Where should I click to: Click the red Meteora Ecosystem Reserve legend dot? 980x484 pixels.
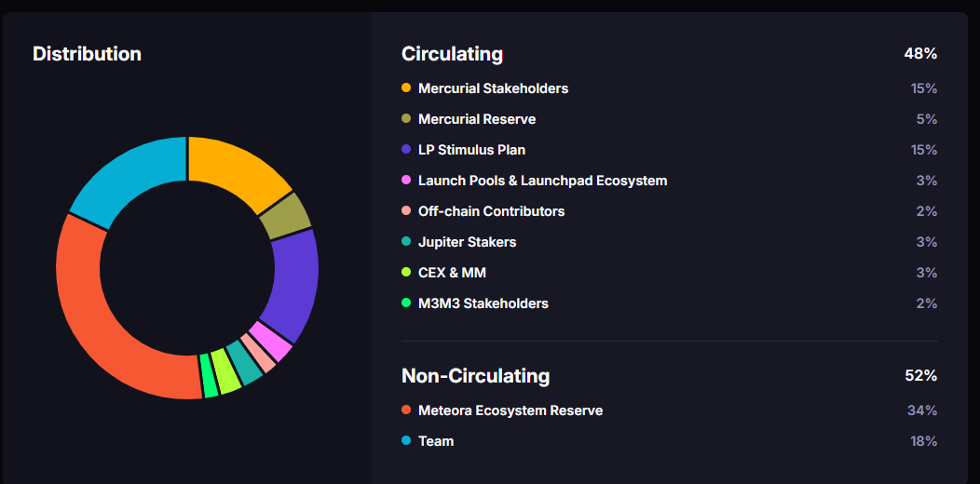(x=406, y=410)
